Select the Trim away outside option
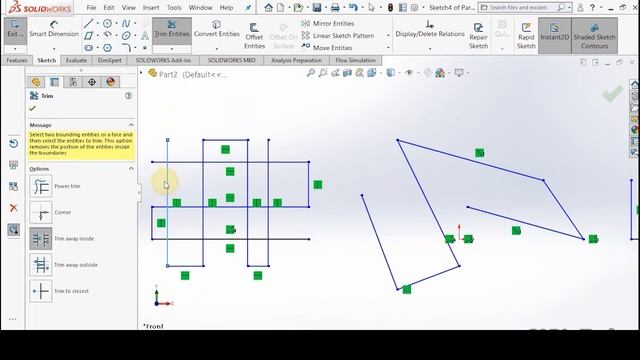 tap(41, 265)
